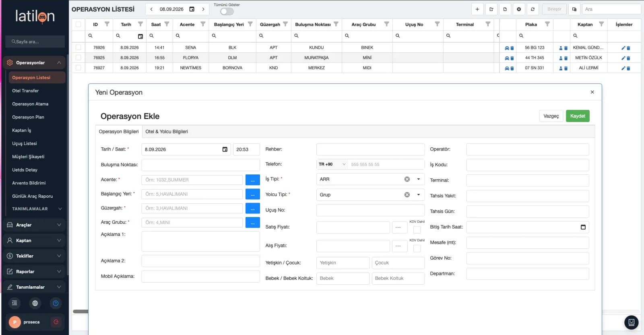Viewport: 644px width, 335px height.
Task: Open the chat widget icon at bottom right
Action: click(631, 323)
